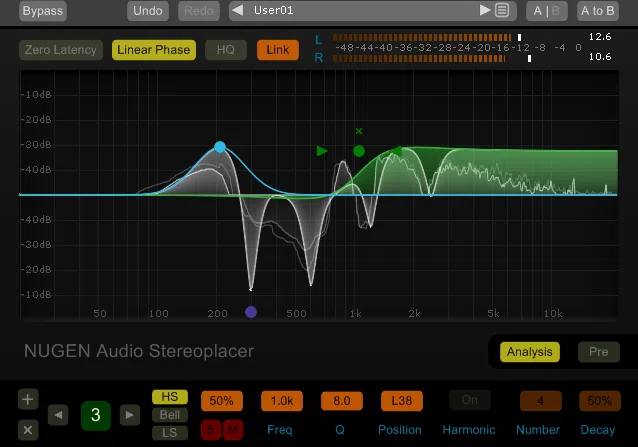Enable Zero Latency mode
638x447 pixels.
[x=61, y=50]
